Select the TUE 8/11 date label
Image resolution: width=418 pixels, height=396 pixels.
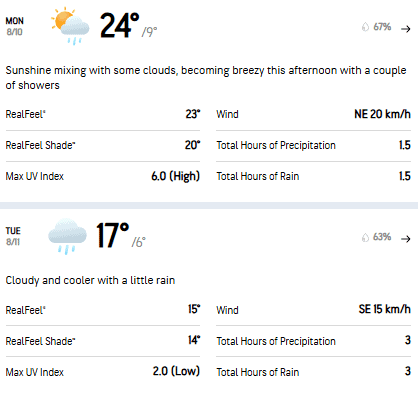point(13,236)
